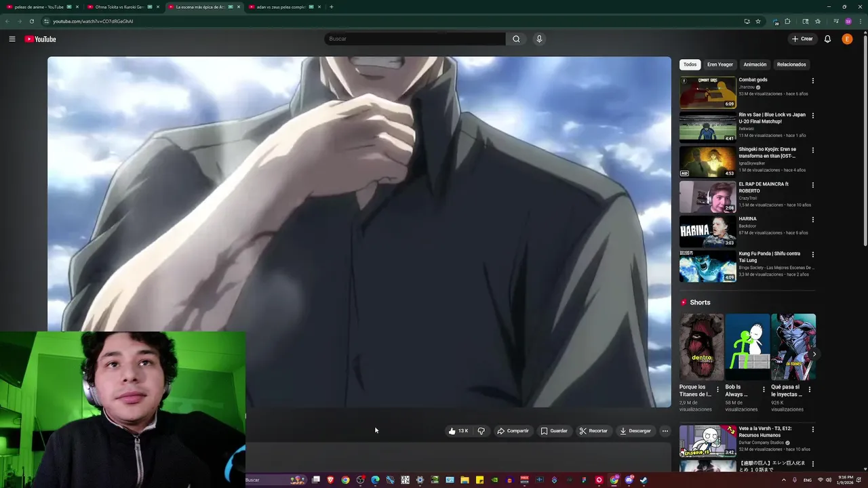
Task: Open options menu for Rin vs Sae video
Action: 812,115
